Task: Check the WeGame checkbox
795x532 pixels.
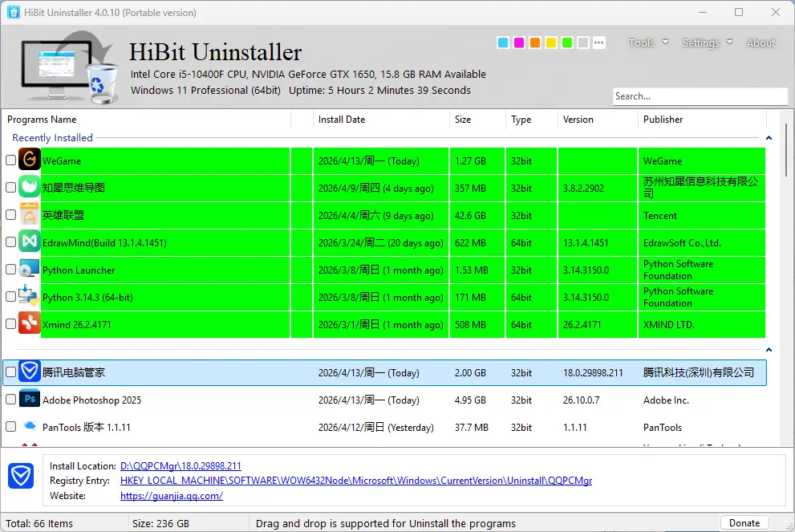Action: coord(10,160)
